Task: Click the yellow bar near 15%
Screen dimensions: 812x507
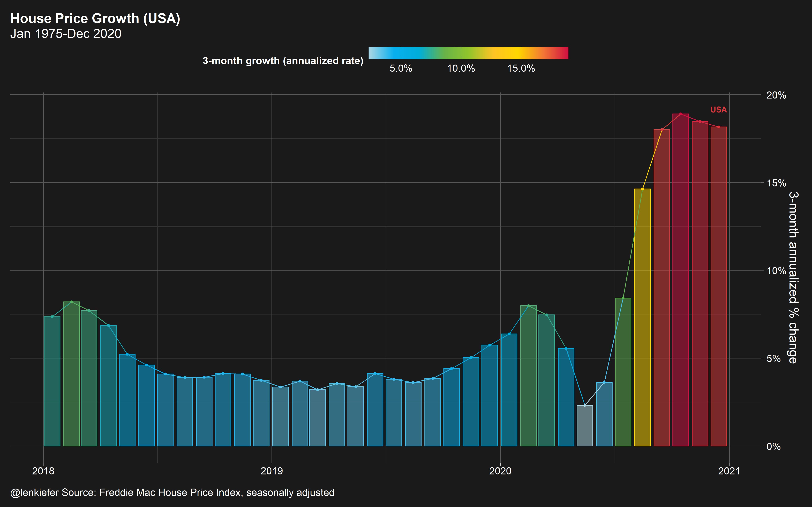Action: (642, 317)
